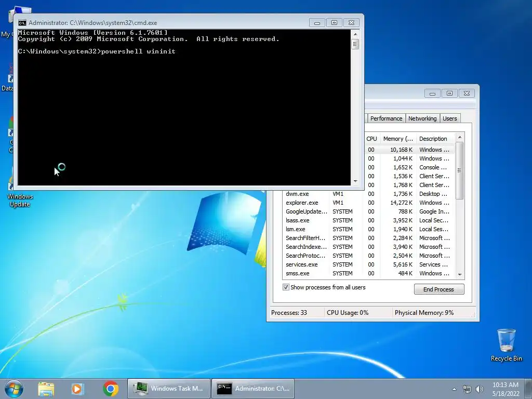Select the SearchProtoc process row
Image resolution: width=532 pixels, height=399 pixels.
(368, 256)
